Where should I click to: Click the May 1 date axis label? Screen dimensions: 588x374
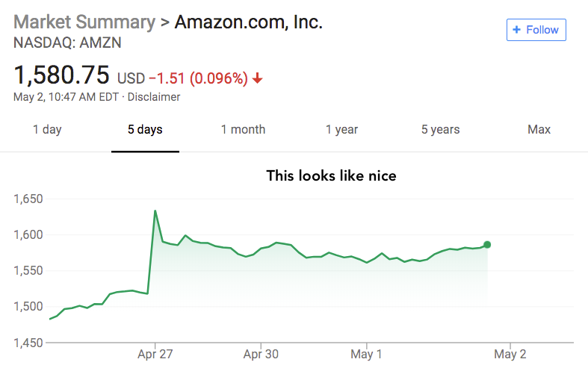tap(367, 354)
